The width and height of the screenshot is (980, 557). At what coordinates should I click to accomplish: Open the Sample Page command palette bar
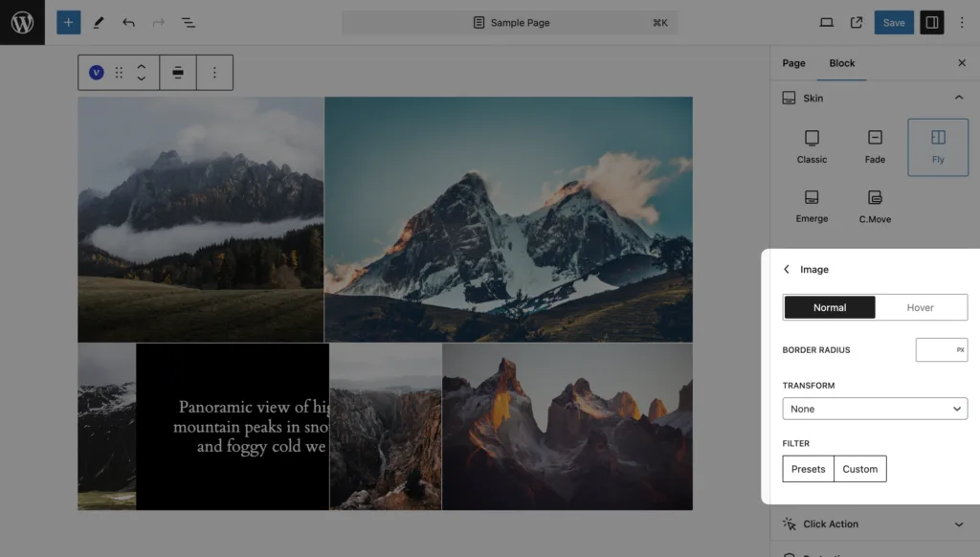[x=509, y=23]
